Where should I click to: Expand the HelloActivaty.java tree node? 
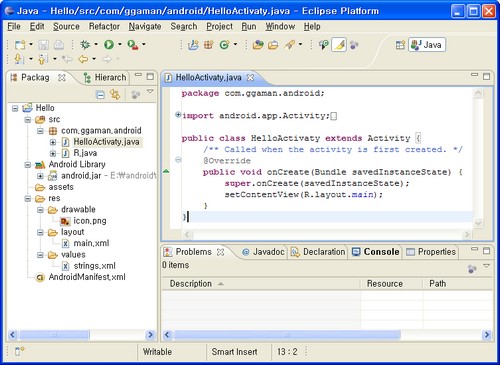click(x=53, y=142)
